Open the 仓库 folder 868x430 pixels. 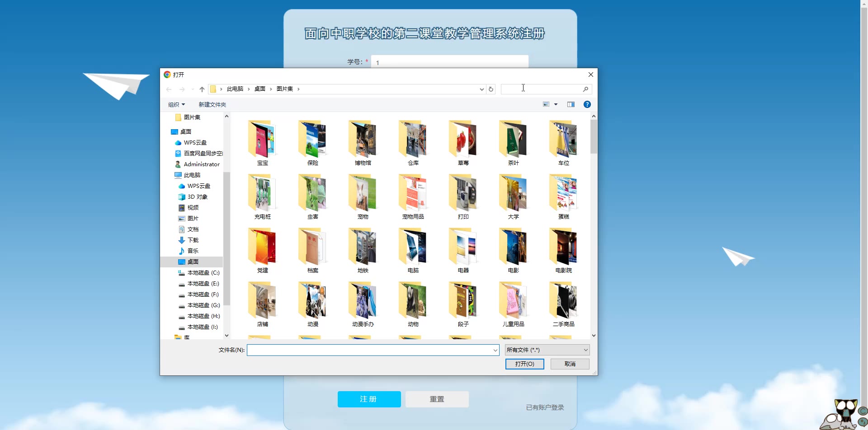click(x=413, y=143)
